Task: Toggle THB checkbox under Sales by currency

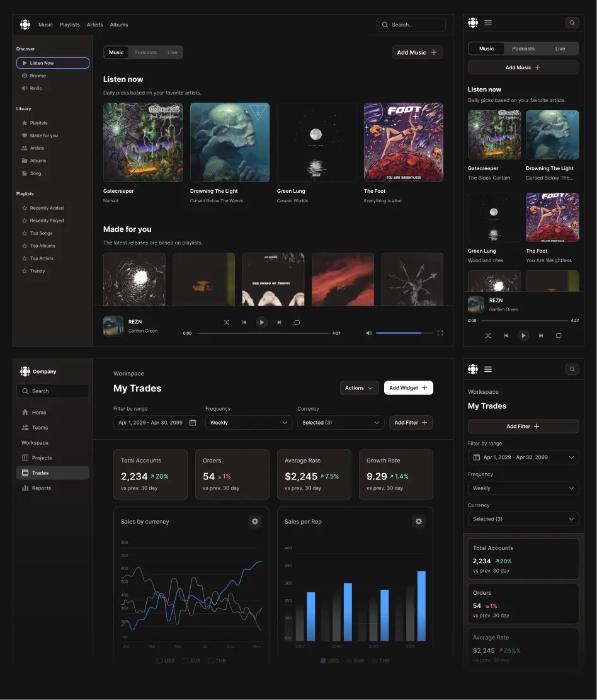Action: click(210, 660)
